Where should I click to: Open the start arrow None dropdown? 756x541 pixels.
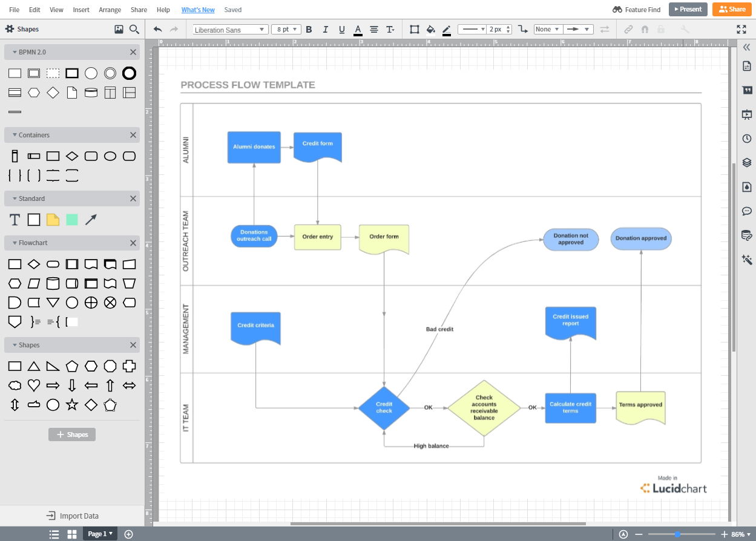pos(548,29)
